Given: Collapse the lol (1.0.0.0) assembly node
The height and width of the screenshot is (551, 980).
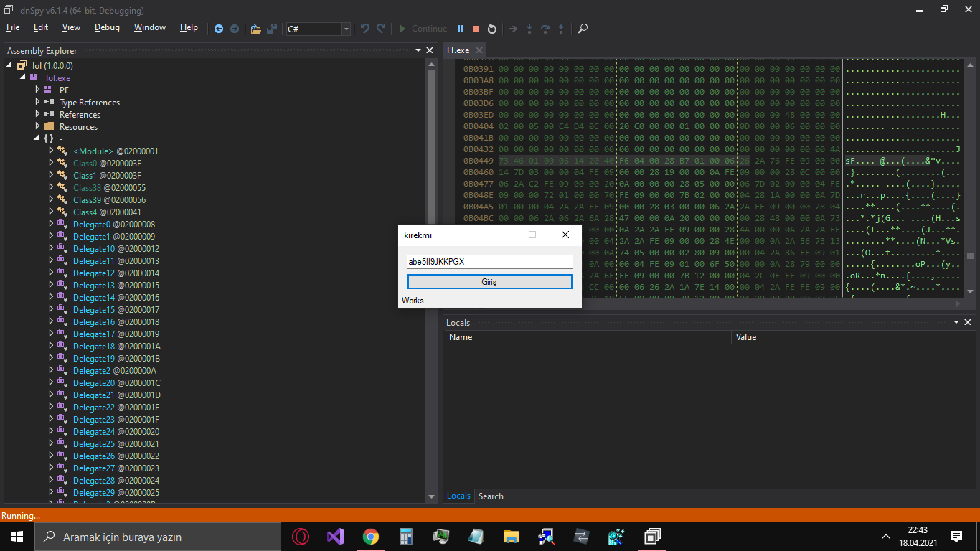Looking at the screenshot, I should click(x=9, y=65).
